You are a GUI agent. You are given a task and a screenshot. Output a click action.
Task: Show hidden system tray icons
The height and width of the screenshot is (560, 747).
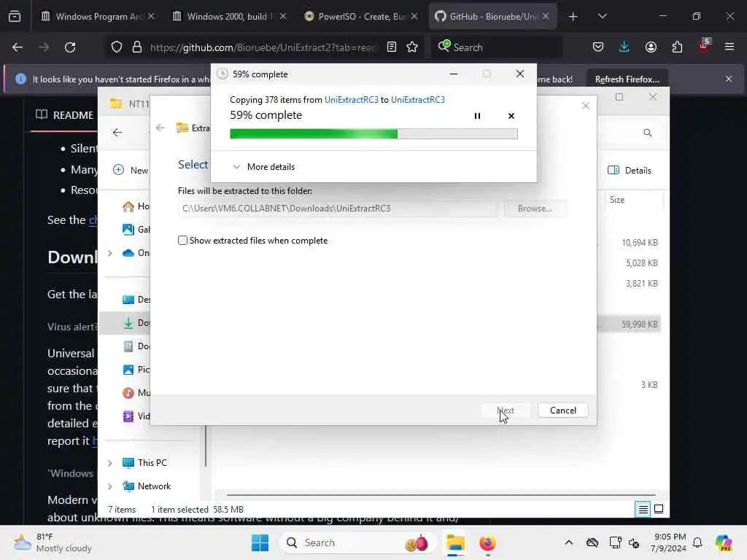[x=569, y=542]
